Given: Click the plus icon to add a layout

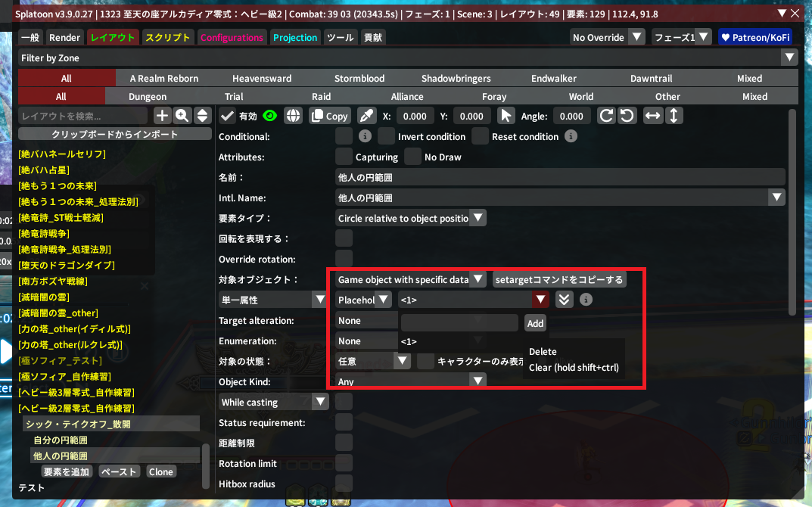Looking at the screenshot, I should (x=162, y=116).
